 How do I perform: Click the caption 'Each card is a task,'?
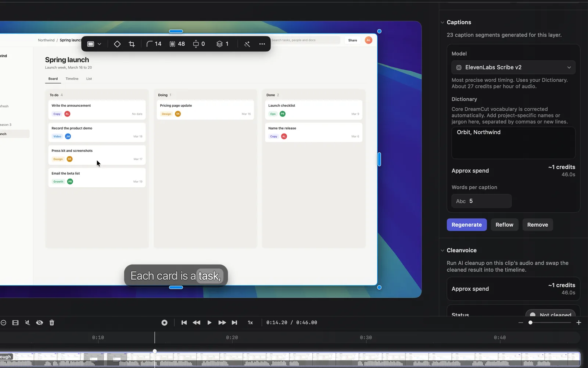176,276
